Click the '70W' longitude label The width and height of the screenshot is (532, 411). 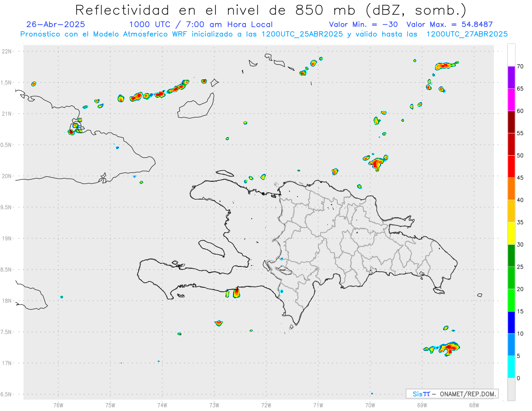[x=370, y=405]
